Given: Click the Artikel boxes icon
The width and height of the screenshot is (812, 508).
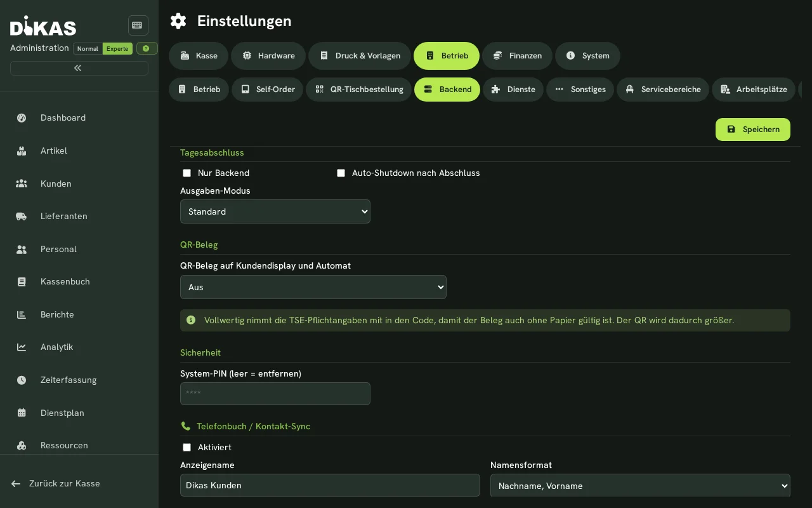Looking at the screenshot, I should (22, 151).
